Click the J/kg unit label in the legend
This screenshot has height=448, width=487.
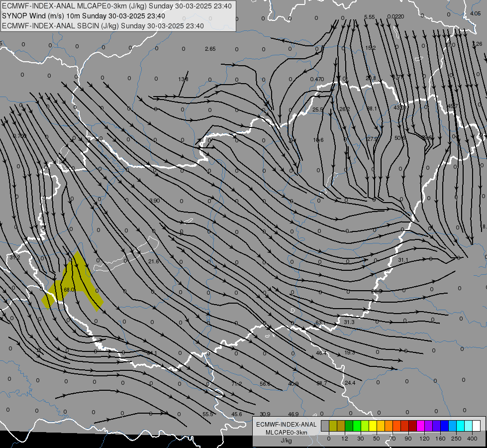(286, 441)
